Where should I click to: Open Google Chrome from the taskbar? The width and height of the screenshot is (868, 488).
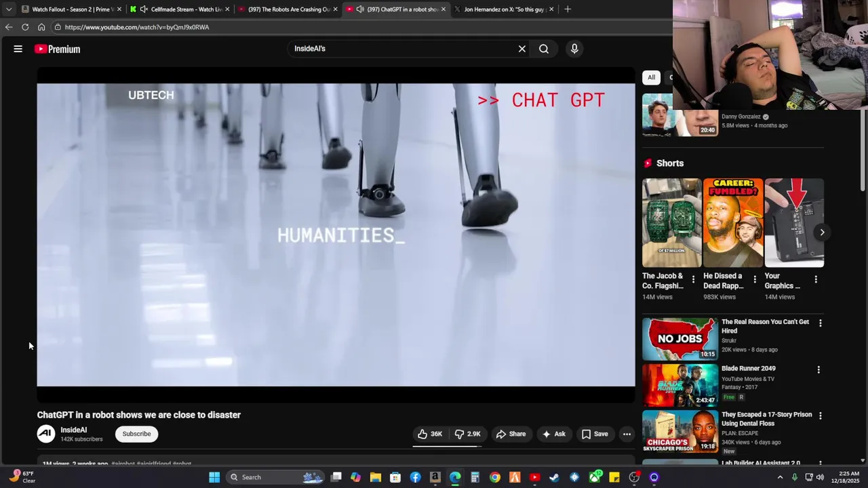click(x=495, y=477)
